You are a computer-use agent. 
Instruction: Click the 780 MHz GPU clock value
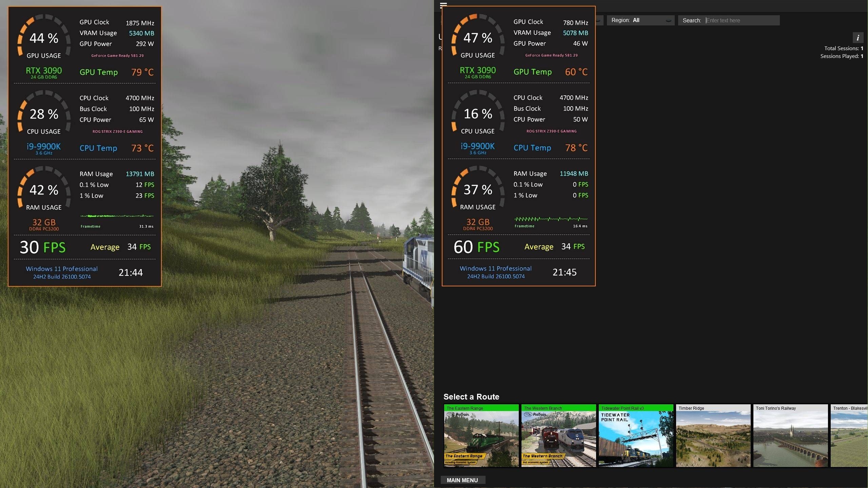(x=575, y=23)
